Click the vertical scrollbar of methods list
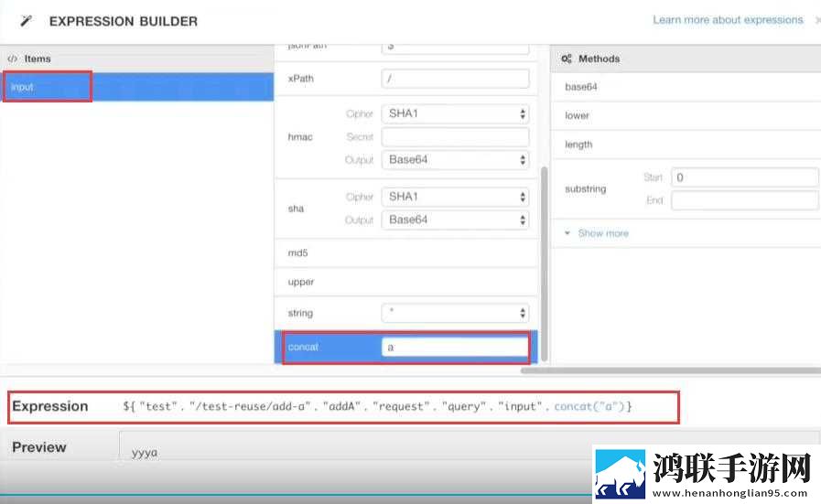 (x=544, y=263)
